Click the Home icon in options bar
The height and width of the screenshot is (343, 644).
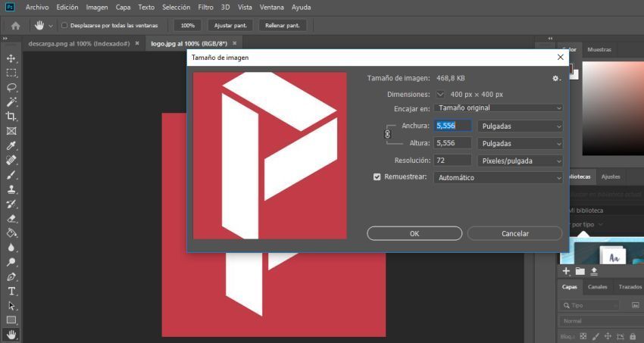(16, 26)
